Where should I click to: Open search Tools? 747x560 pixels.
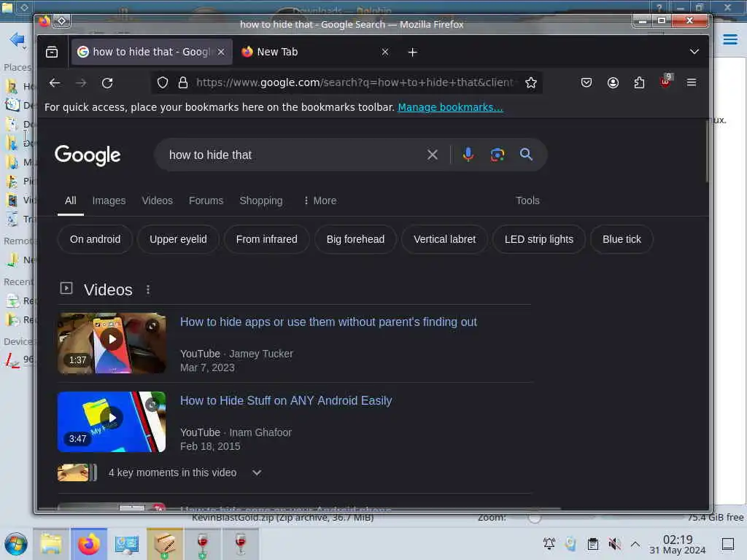pyautogui.click(x=527, y=201)
